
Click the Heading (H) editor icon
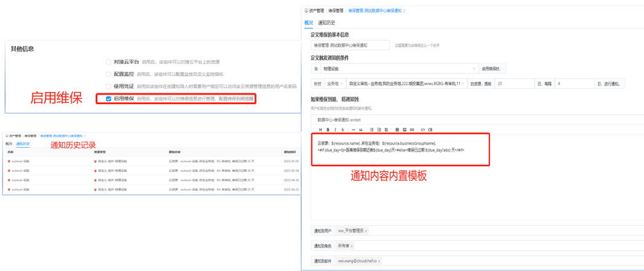pyautogui.click(x=321, y=129)
